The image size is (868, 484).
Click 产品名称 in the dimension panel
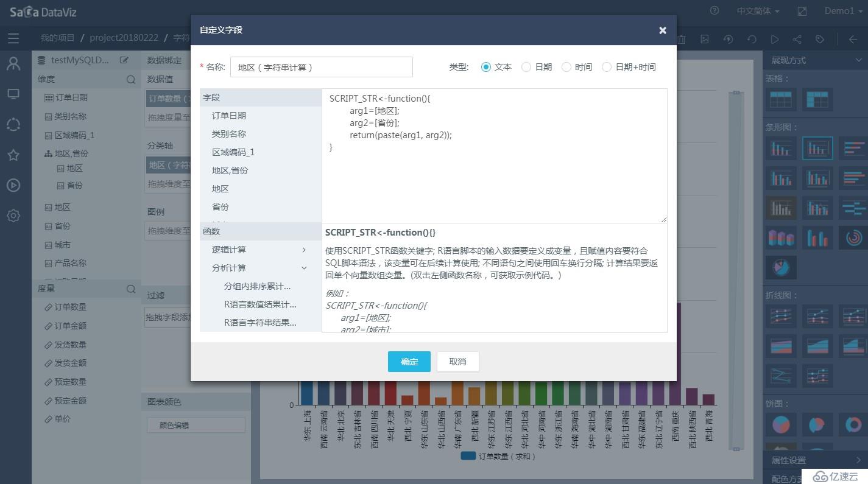pos(70,263)
